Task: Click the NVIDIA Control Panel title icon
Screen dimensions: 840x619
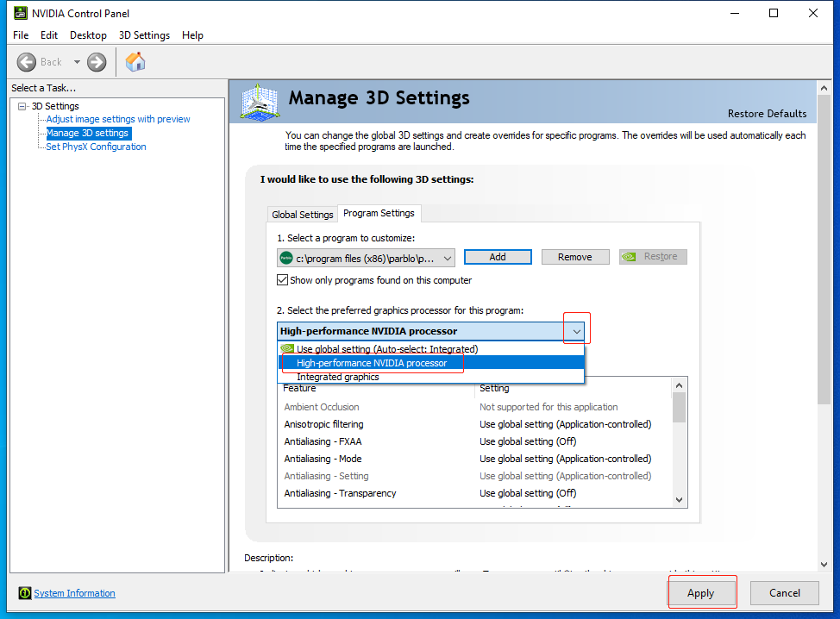Action: [21, 13]
